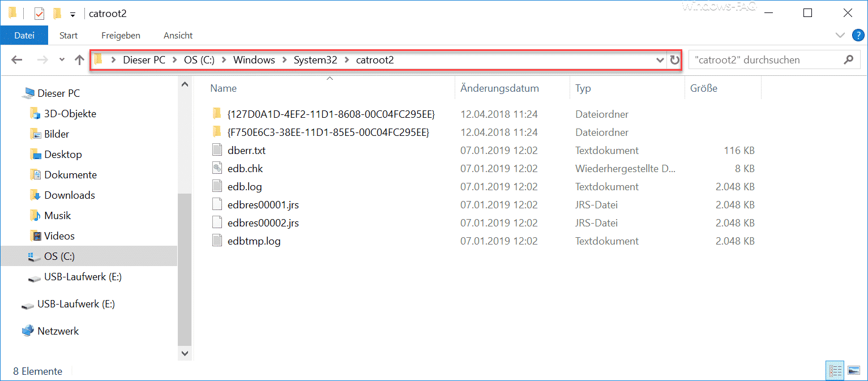Switch to the Ansicht ribbon tab

click(178, 35)
